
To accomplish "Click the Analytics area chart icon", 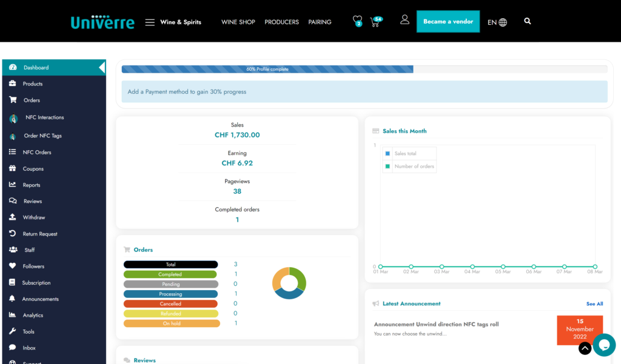I will [13, 315].
